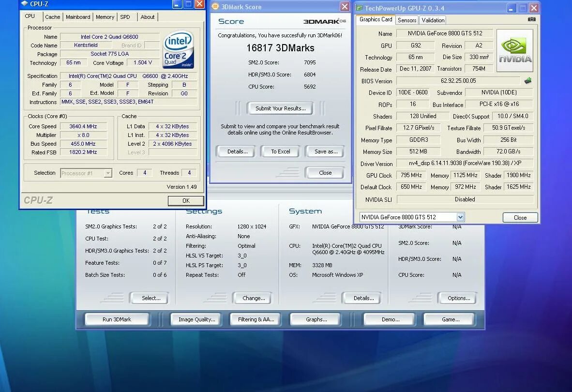
Task: Click the Rated FSB value 1820.2 MHz
Action: tap(83, 152)
